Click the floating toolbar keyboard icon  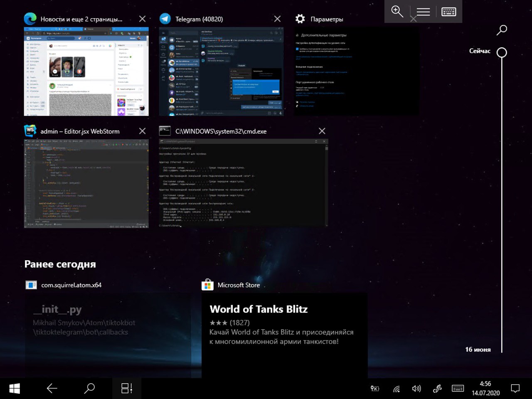click(x=449, y=12)
